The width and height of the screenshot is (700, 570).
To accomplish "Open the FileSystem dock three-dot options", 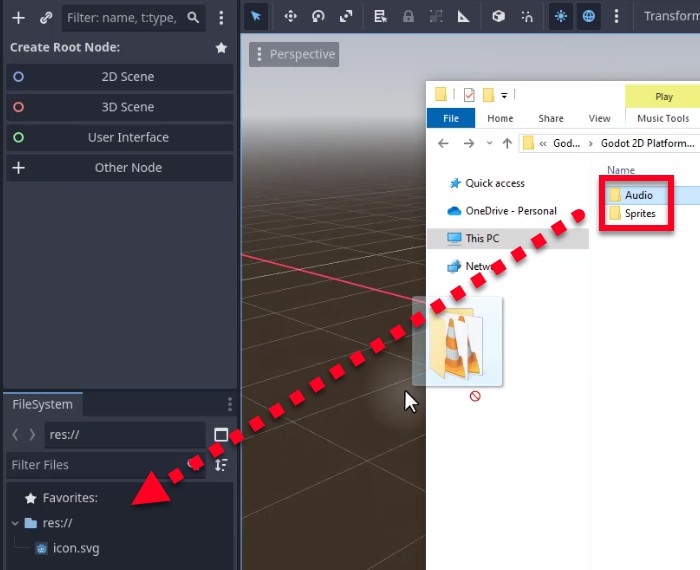I will (229, 404).
